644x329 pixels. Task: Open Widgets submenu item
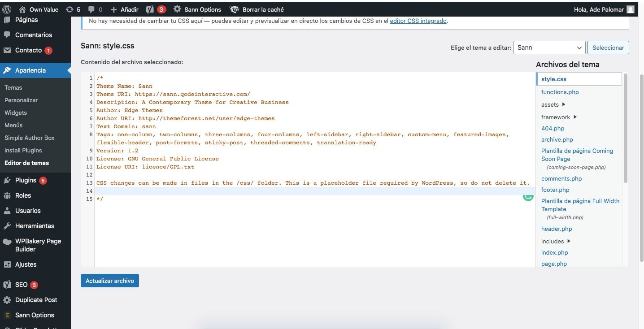(16, 113)
